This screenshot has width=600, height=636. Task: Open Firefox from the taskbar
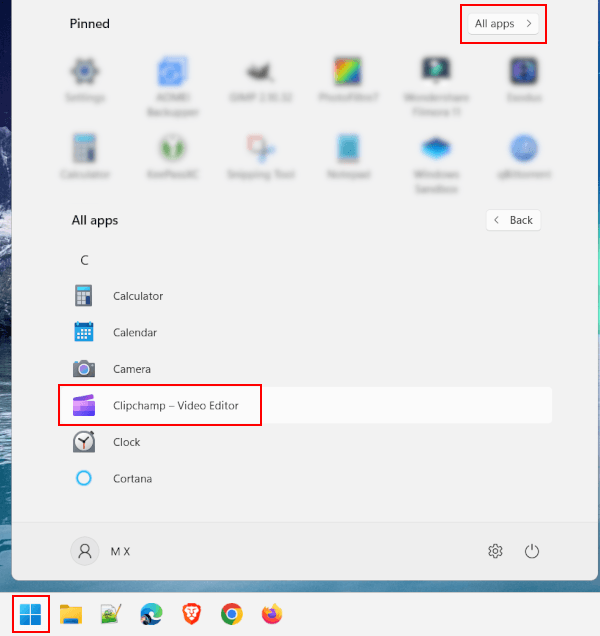272,614
